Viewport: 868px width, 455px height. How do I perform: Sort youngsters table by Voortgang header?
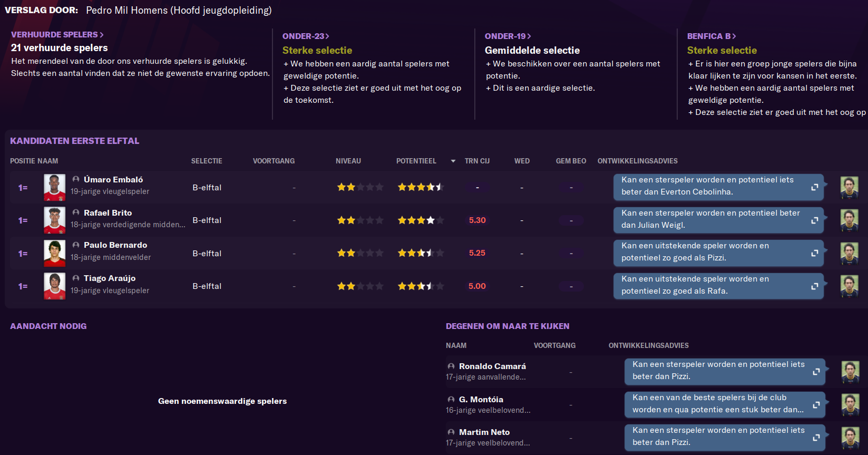[x=554, y=346]
